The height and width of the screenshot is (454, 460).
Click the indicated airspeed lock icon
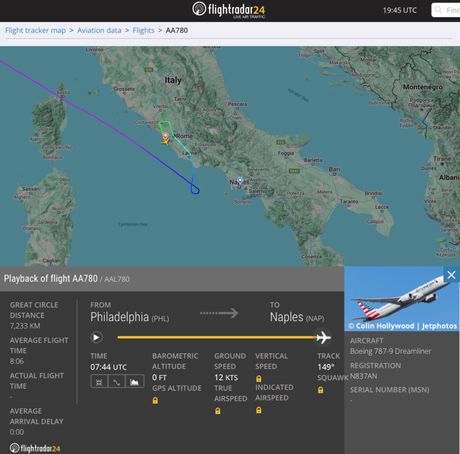[x=259, y=410]
